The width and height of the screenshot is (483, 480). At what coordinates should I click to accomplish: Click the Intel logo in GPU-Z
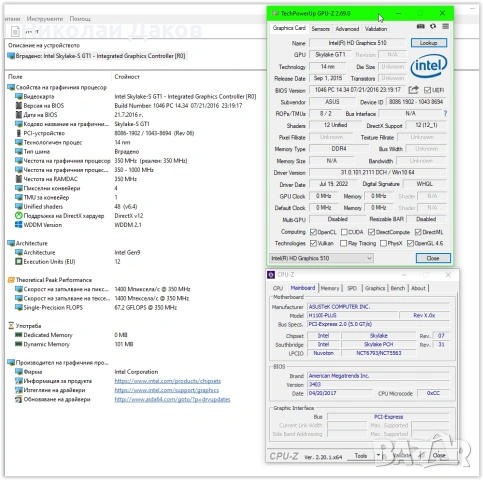pyautogui.click(x=429, y=65)
